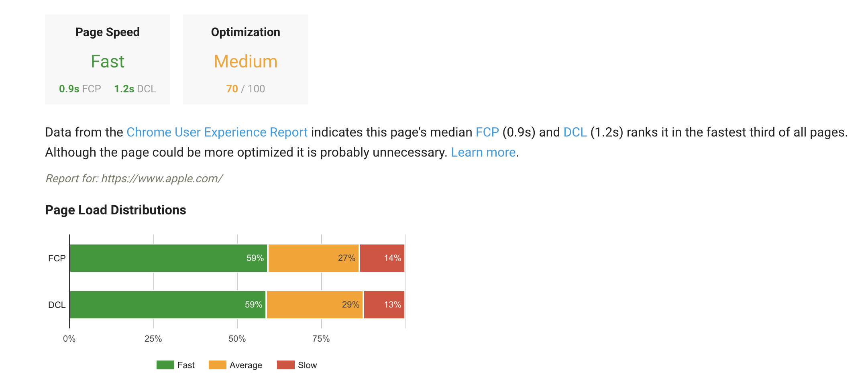Open the Chrome User Experience Report link
Viewport: 868px width, 383px height.
(217, 132)
